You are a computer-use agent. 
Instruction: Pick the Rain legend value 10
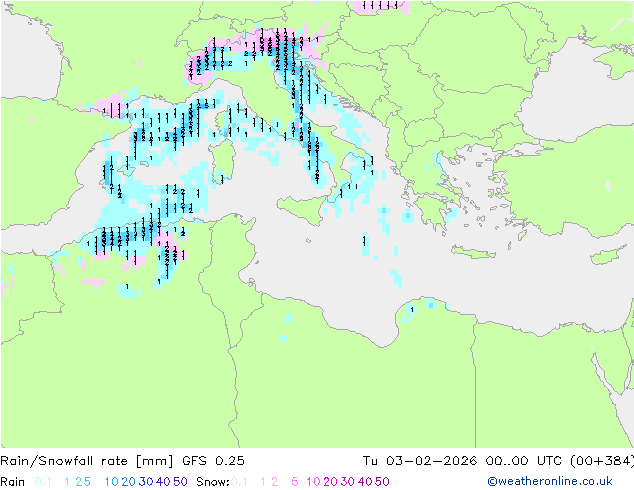pyautogui.click(x=112, y=482)
